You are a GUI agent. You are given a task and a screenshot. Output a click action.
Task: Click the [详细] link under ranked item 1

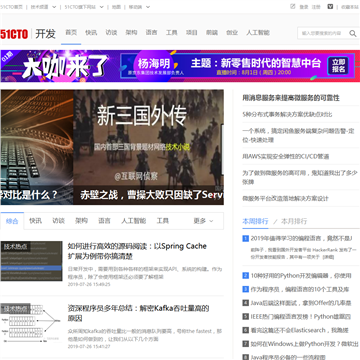click(328, 257)
